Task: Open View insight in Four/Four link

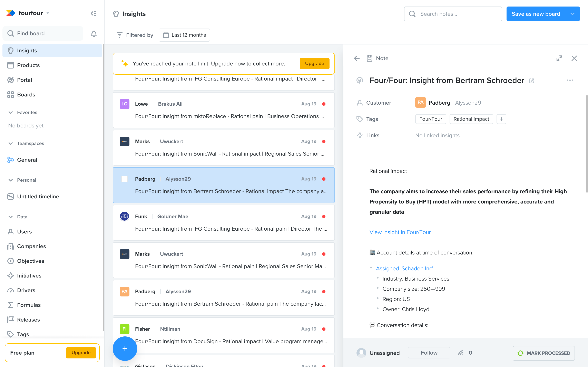Action: [400, 232]
